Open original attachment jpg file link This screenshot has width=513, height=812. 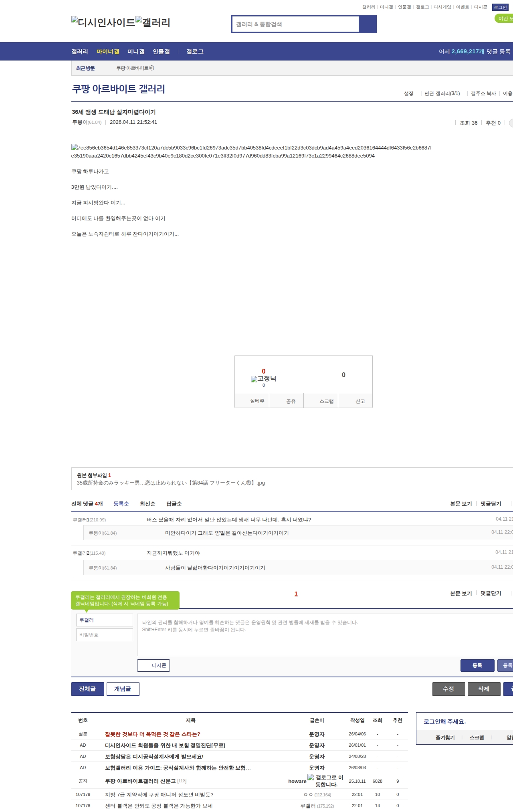pyautogui.click(x=171, y=483)
